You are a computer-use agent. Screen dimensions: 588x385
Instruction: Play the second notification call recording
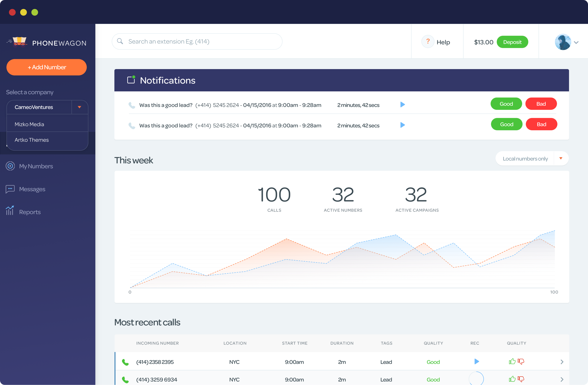click(x=402, y=125)
